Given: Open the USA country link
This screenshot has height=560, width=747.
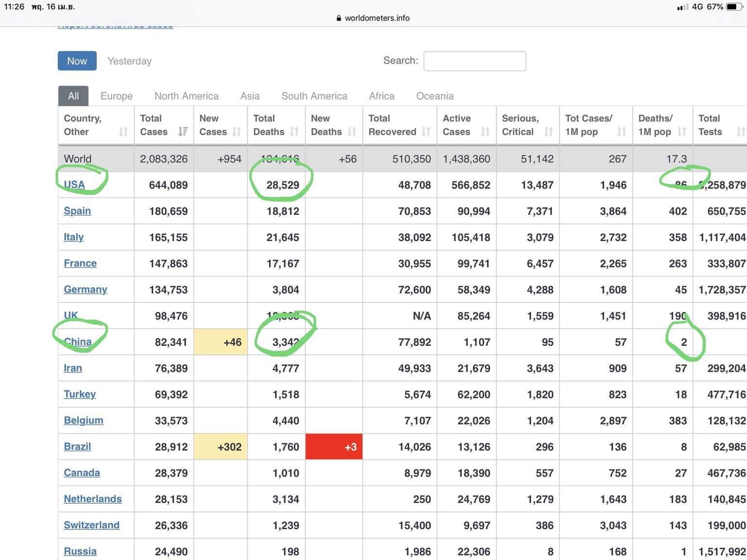Looking at the screenshot, I should pos(74,185).
